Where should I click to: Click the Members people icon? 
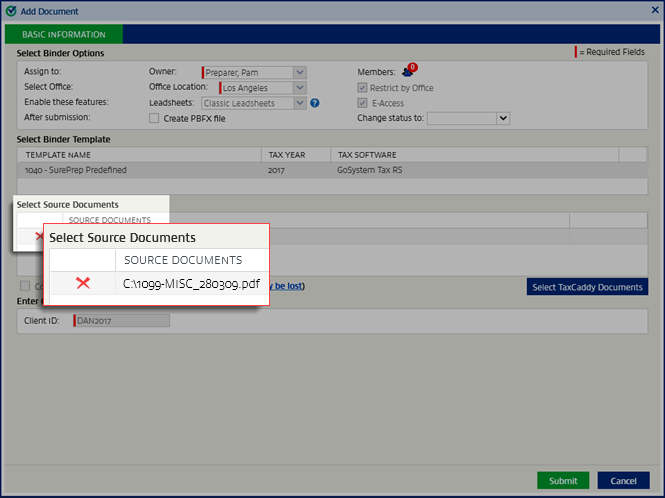coord(407,72)
